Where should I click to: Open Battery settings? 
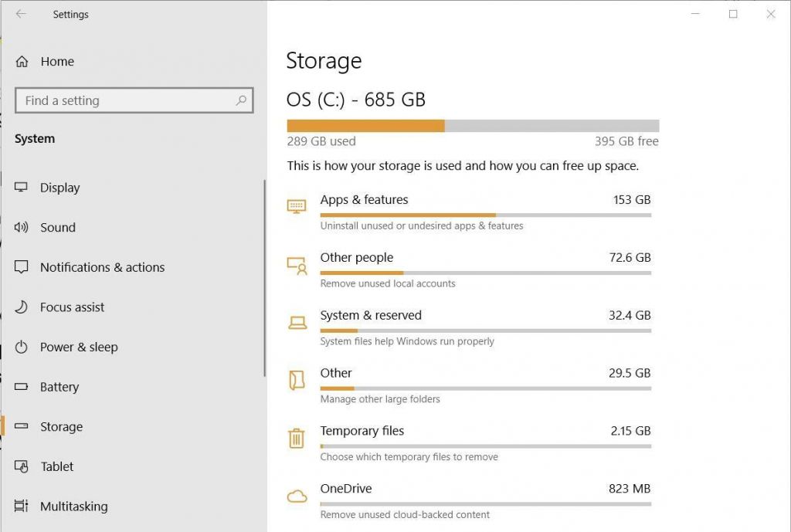tap(59, 387)
